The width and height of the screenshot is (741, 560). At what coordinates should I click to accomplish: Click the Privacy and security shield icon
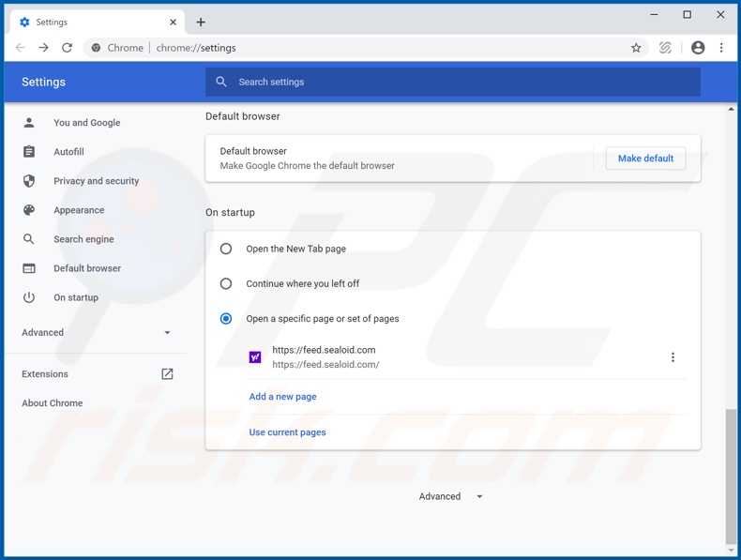tap(29, 181)
